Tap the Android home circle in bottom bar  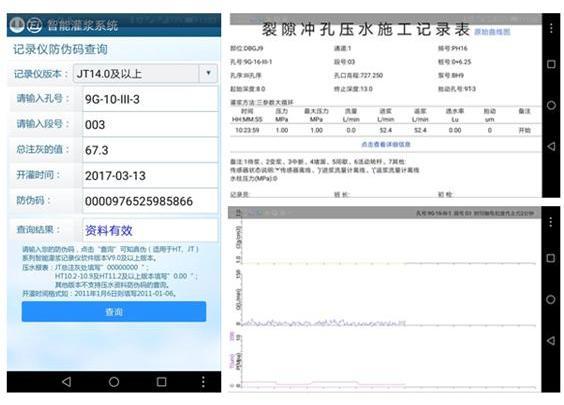pyautogui.click(x=114, y=382)
